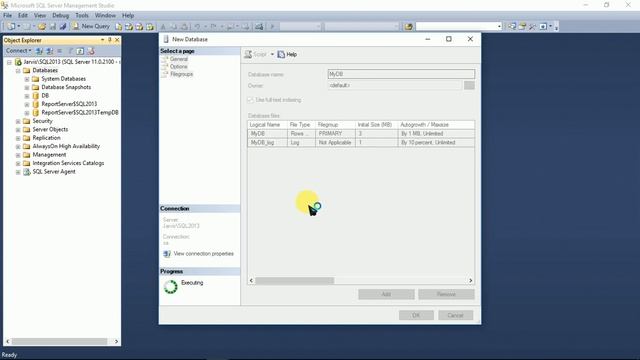
Task: Select AlwaysOn High Availability folder
Action: (x=66, y=146)
